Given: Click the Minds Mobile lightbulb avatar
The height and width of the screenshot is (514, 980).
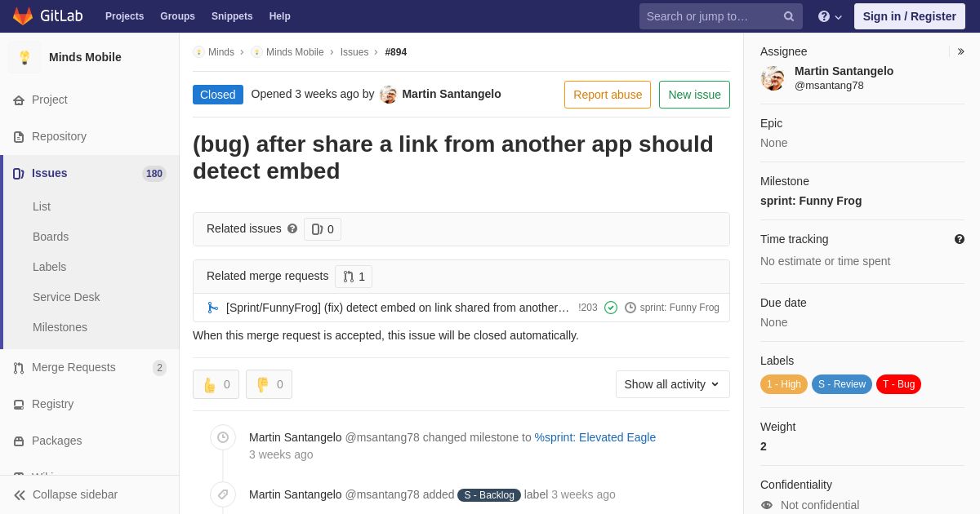Looking at the screenshot, I should [24, 57].
